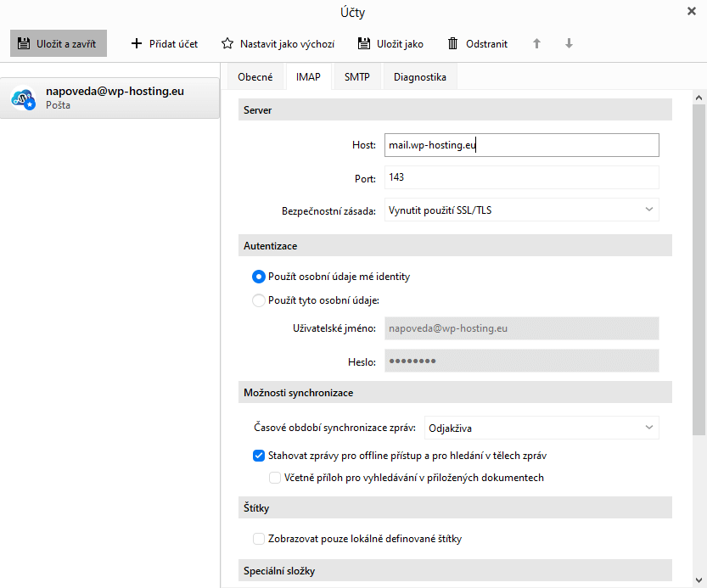Screen dimensions: 707x588
Task: Select Použít osobní údaje mé identity radio
Action: click(259, 277)
